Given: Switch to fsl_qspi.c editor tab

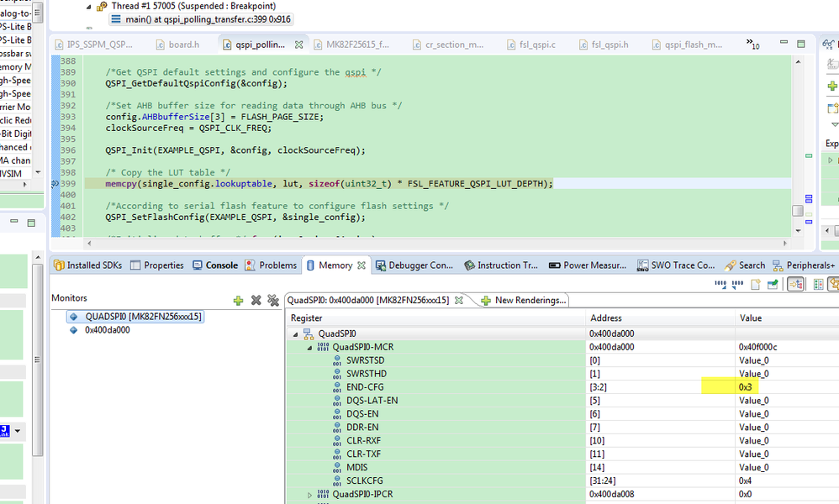Looking at the screenshot, I should pyautogui.click(x=531, y=45).
